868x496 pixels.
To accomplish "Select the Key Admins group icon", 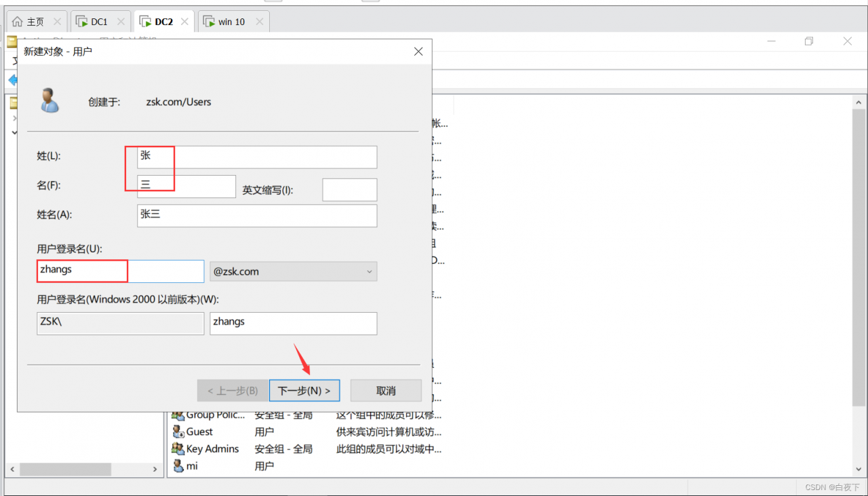I will [x=178, y=449].
